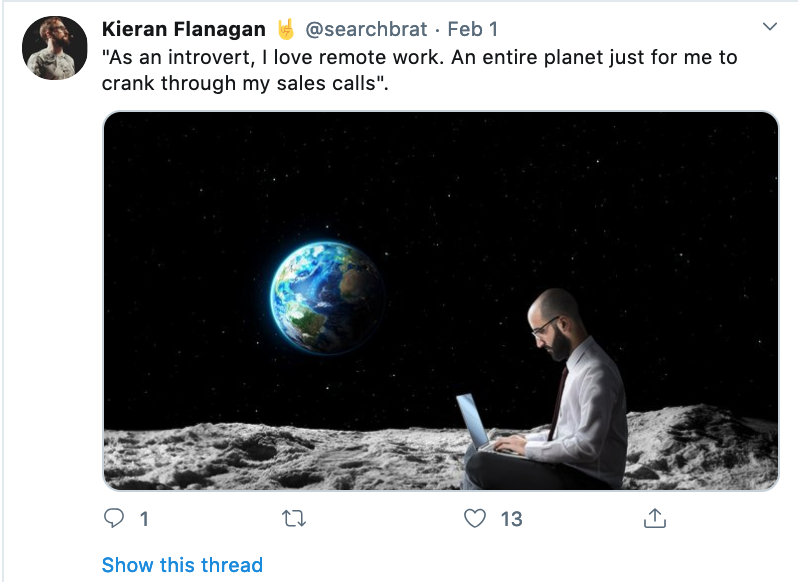The width and height of the screenshot is (798, 582).
Task: Click Kieran Flanagan's profile avatar
Action: [x=55, y=47]
